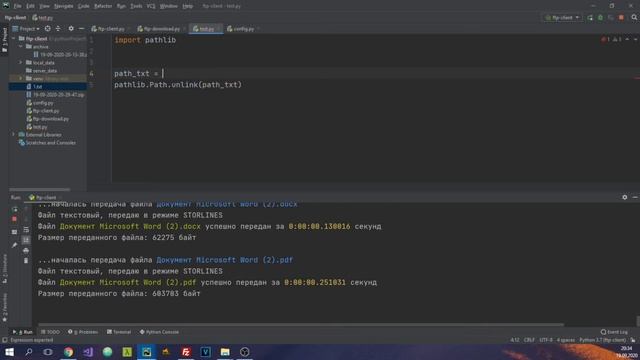Switch to the ftp-download.py editor tab
This screenshot has height=360, width=640.
coord(160,29)
